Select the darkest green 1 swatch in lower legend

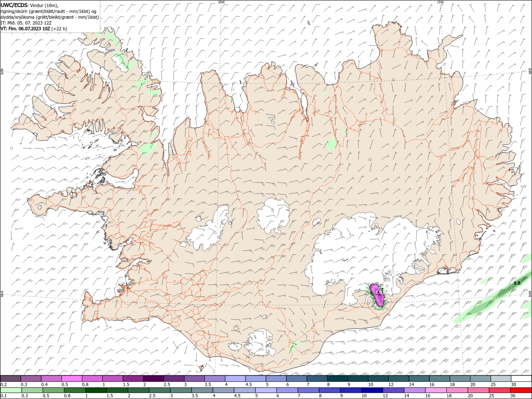pyautogui.click(x=96, y=390)
